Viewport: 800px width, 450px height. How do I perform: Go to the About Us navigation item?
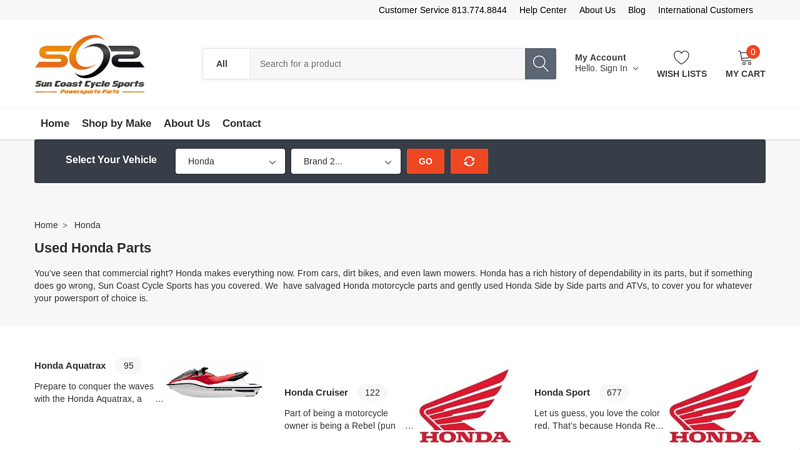click(x=187, y=123)
